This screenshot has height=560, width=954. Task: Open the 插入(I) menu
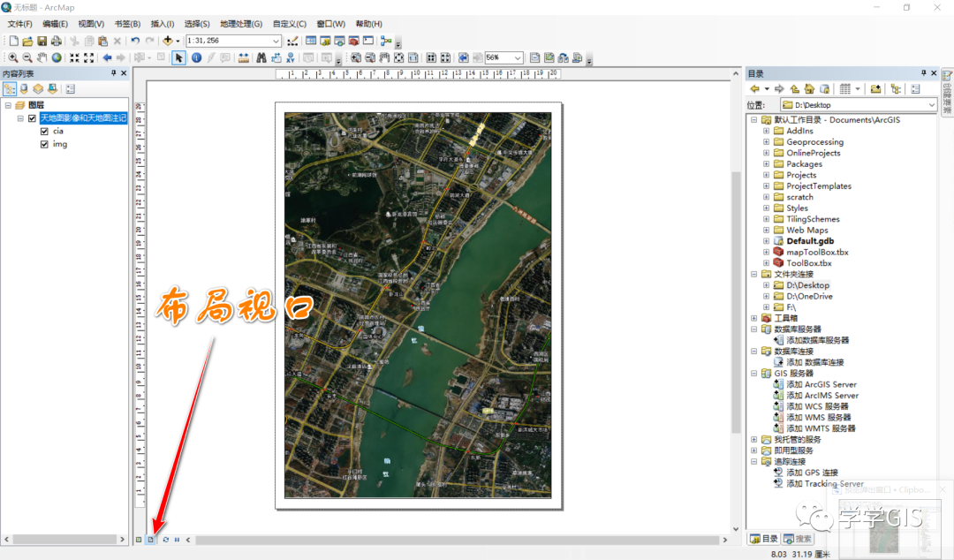pos(162,24)
